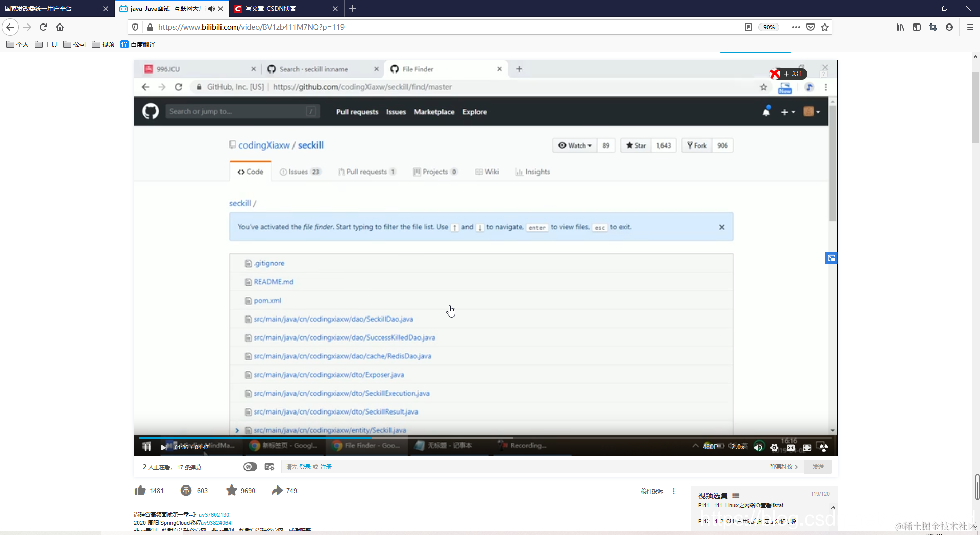Click 稿件投诉 report link

[652, 491]
